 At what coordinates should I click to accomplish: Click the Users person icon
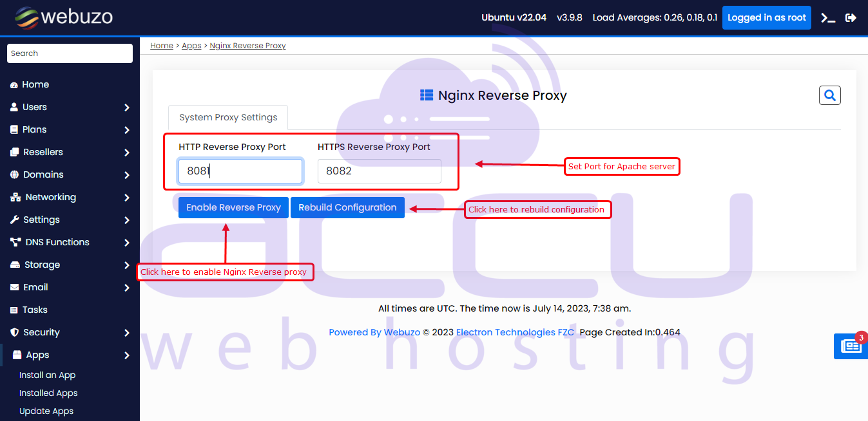14,107
